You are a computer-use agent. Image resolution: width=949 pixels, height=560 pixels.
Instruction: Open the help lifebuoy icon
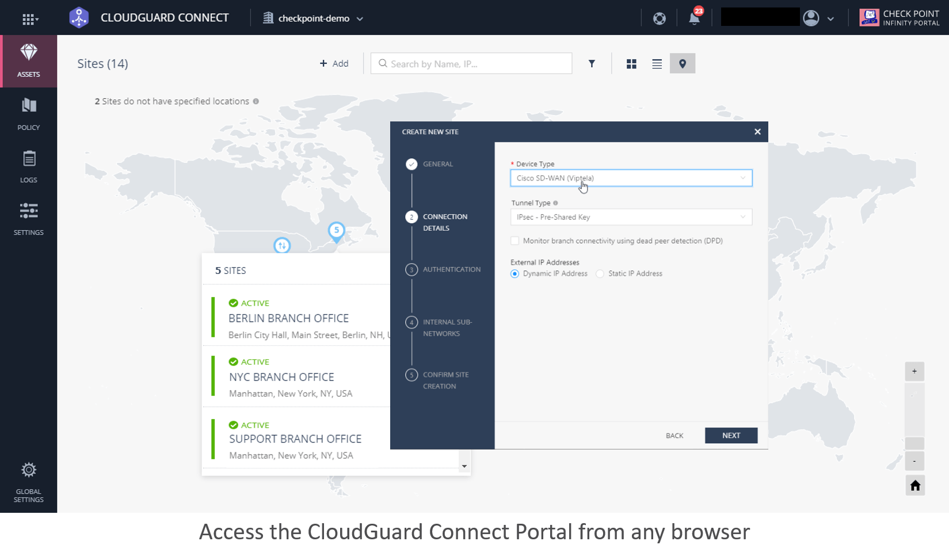pyautogui.click(x=660, y=18)
